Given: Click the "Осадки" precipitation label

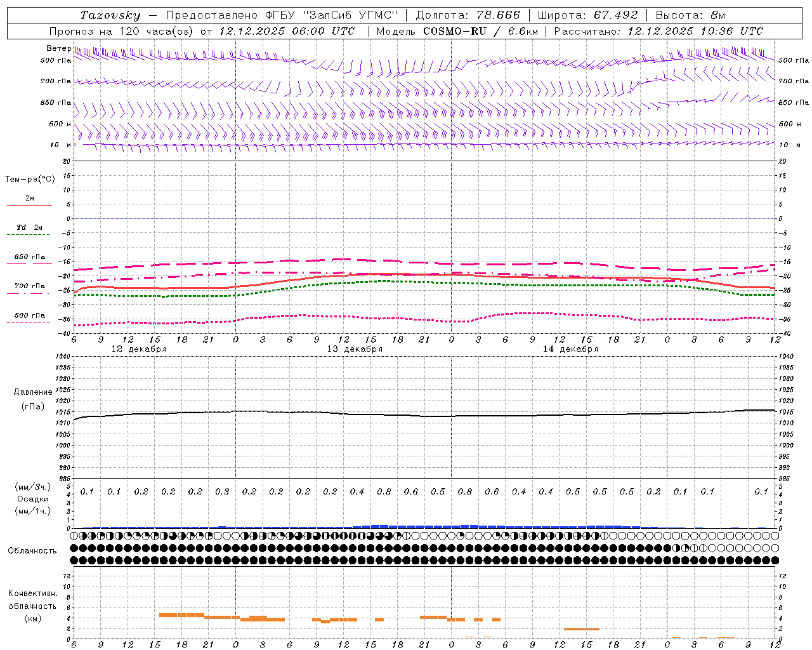Looking at the screenshot, I should 33,499.
